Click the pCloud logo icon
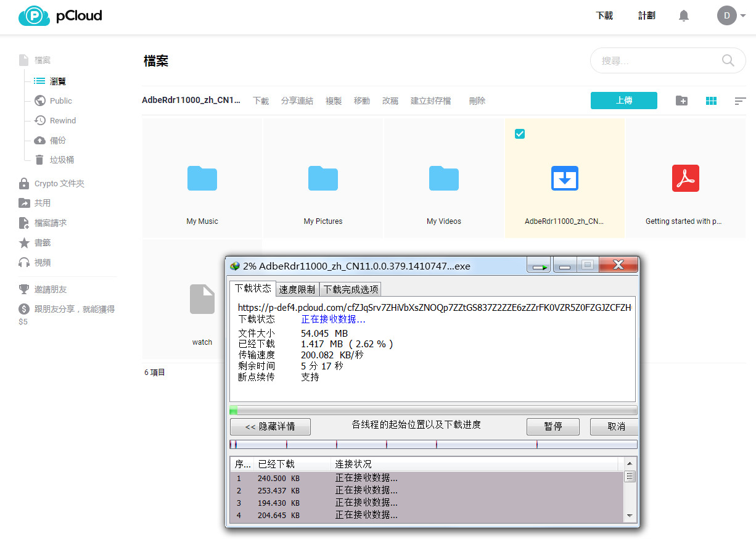 34,16
